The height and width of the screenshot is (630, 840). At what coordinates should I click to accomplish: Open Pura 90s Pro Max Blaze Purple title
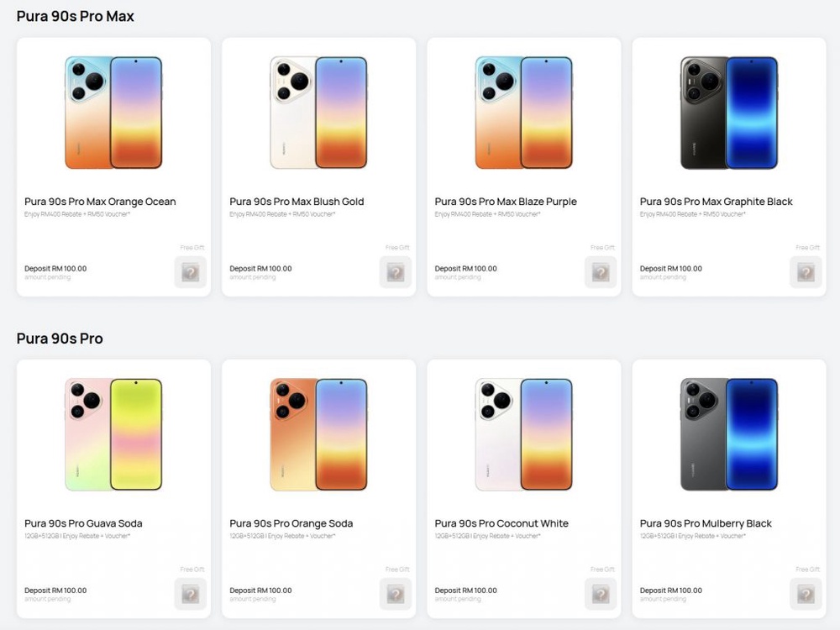click(506, 202)
